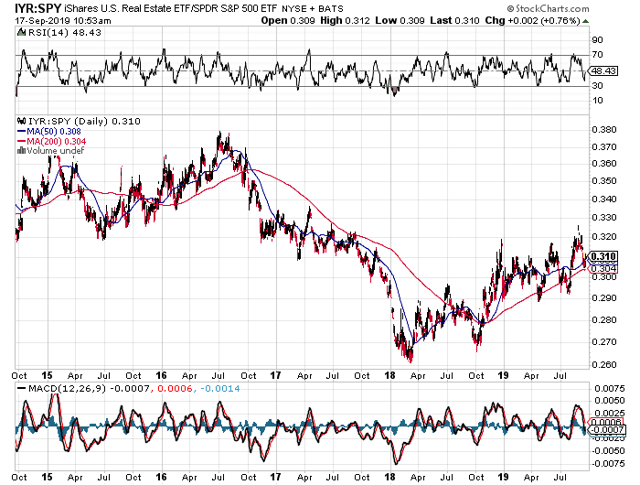Click the volume bars icon before Volume undef

[x=22, y=151]
